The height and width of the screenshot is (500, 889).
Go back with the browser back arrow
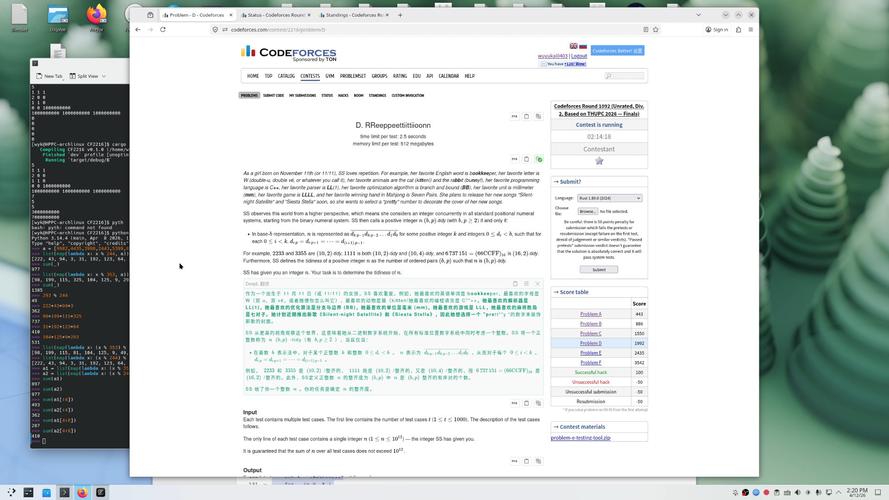pyautogui.click(x=138, y=29)
